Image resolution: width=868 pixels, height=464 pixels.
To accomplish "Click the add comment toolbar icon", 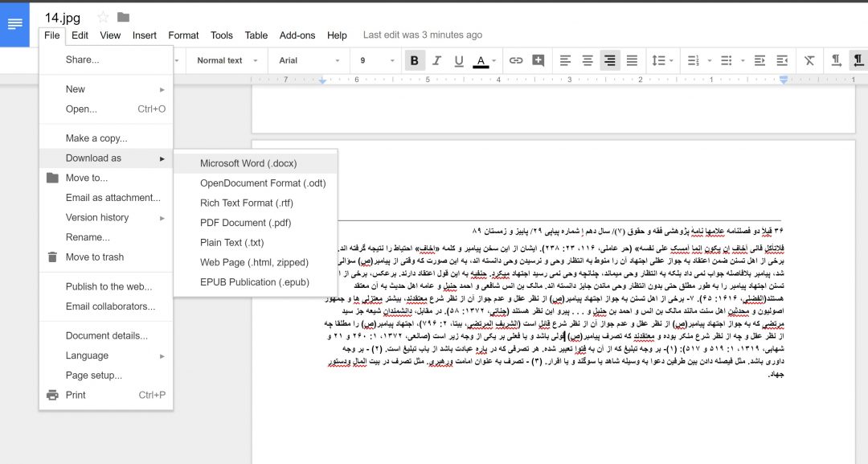I will click(538, 60).
